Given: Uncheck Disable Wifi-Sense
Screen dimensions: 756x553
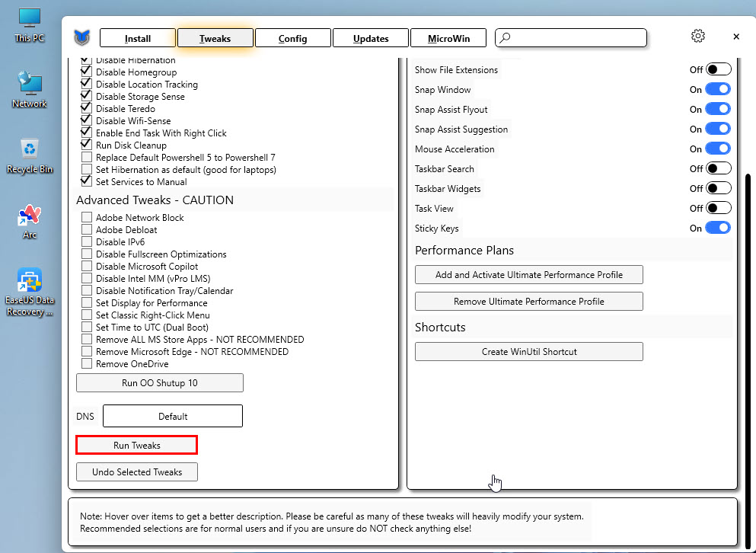Looking at the screenshot, I should coord(86,120).
